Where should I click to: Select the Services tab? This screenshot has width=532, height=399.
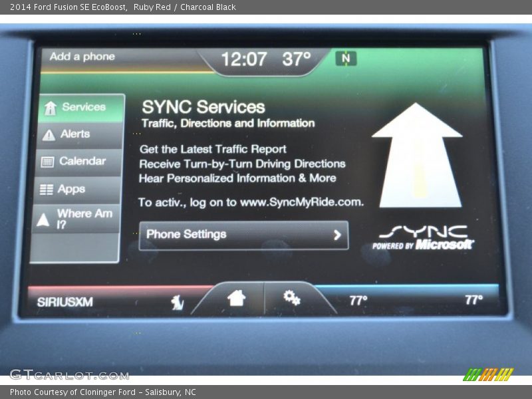[x=81, y=108]
